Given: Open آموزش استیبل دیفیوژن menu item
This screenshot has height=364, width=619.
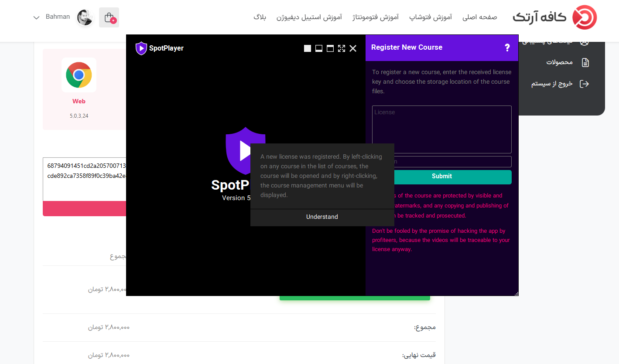Looking at the screenshot, I should click(x=309, y=17).
